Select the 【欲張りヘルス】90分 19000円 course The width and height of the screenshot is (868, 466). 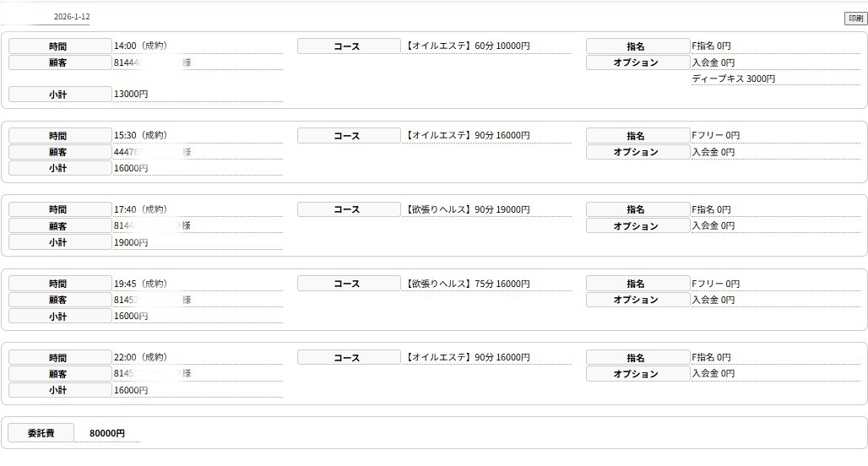point(468,209)
